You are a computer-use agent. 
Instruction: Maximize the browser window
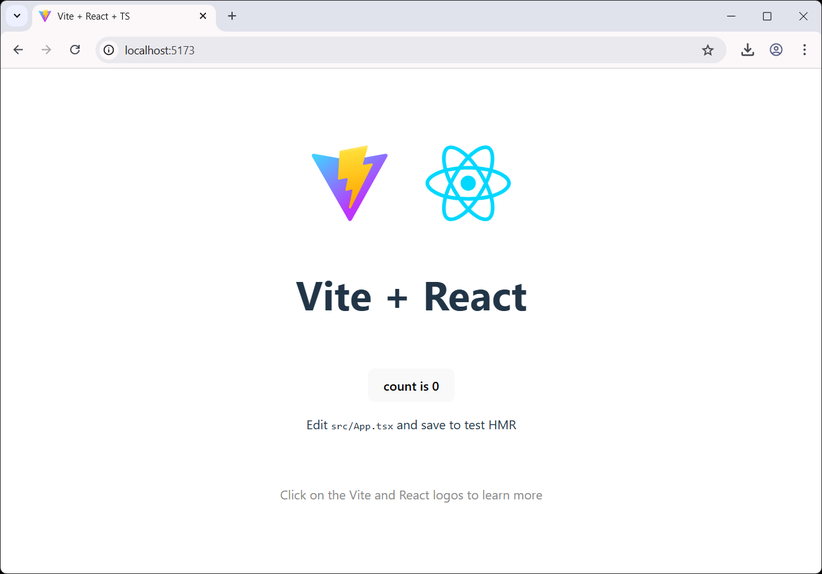tap(767, 16)
